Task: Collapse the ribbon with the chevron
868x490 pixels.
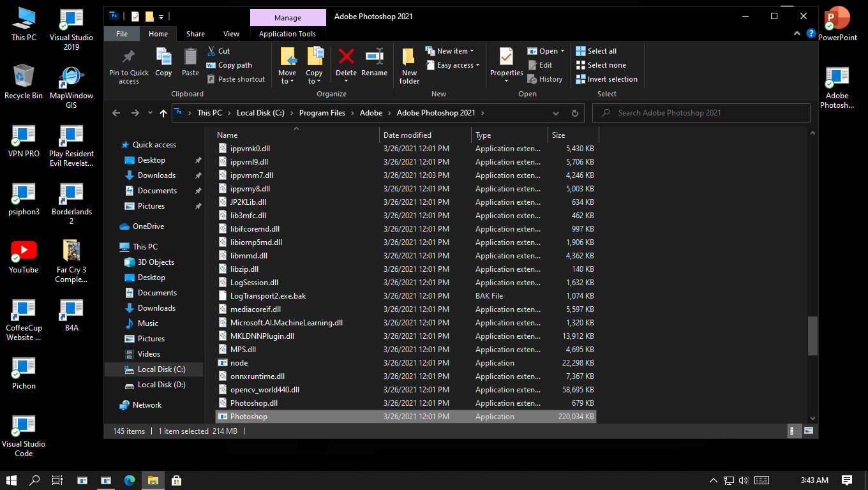Action: point(798,34)
